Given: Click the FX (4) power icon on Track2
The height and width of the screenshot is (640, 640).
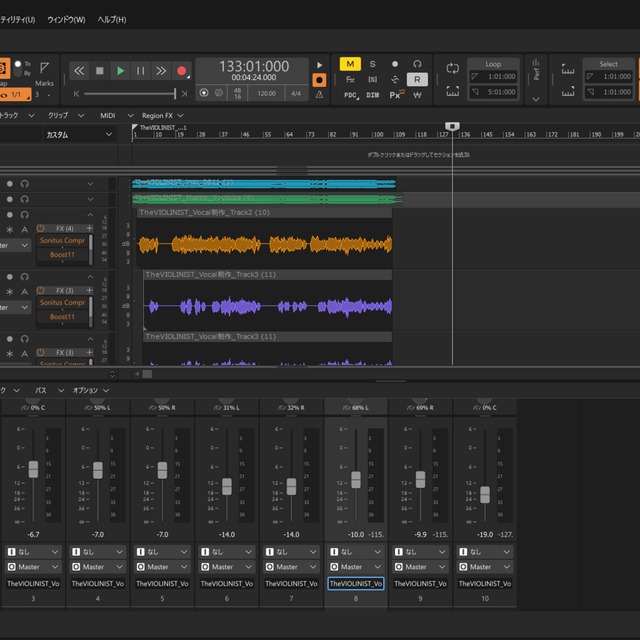Looking at the screenshot, I should point(41,229).
